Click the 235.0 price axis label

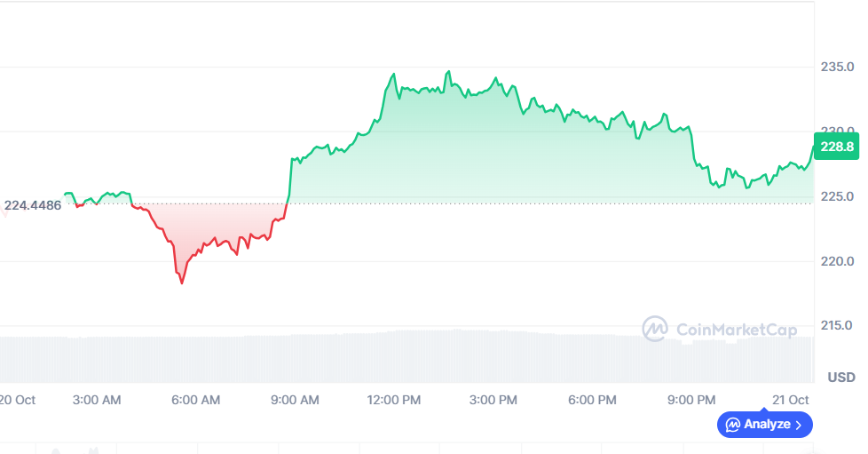click(836, 68)
